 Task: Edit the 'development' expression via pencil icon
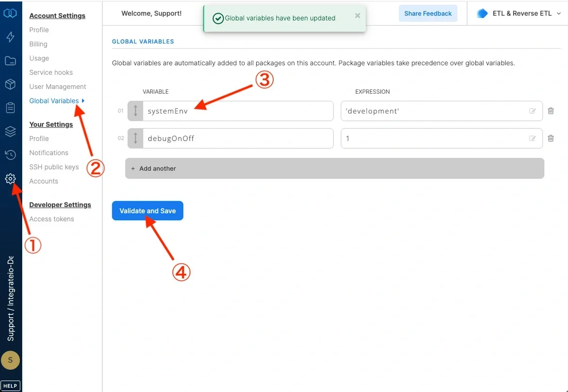pos(532,111)
